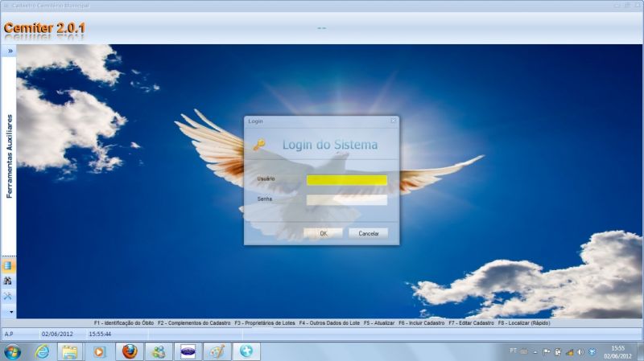This screenshot has width=644, height=361.
Task: Show hidden system tray icons arrow
Action: pos(535,352)
